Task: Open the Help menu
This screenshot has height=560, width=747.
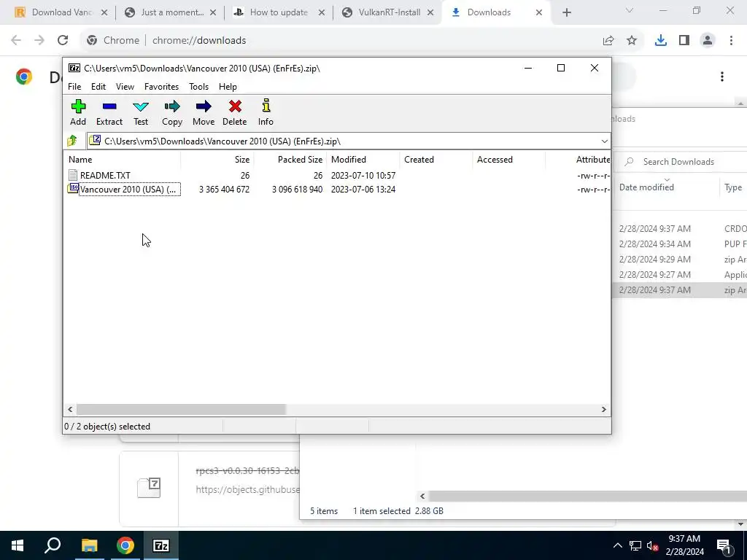Action: tap(228, 87)
